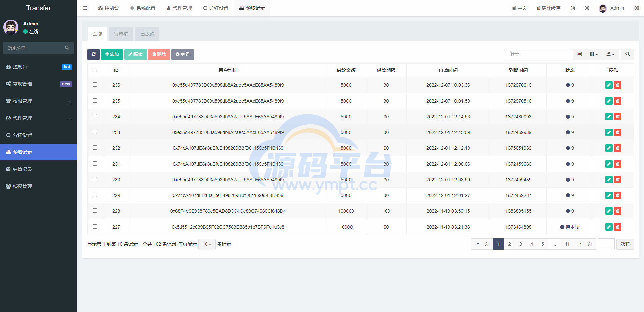Click the table 搜索 search input field
Screen dimensions: 644x312
click(x=538, y=54)
